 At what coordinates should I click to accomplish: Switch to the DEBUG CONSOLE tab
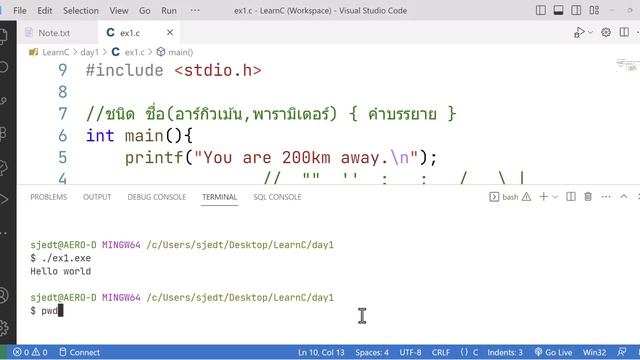[157, 197]
